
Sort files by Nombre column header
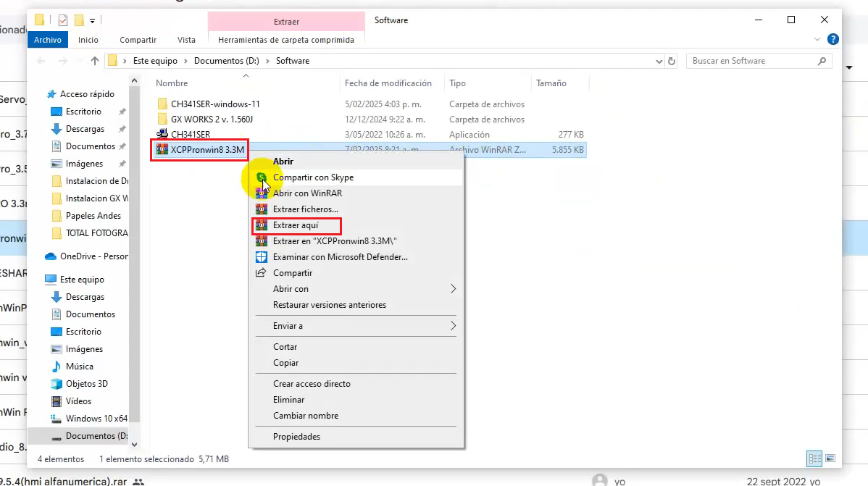pos(172,83)
